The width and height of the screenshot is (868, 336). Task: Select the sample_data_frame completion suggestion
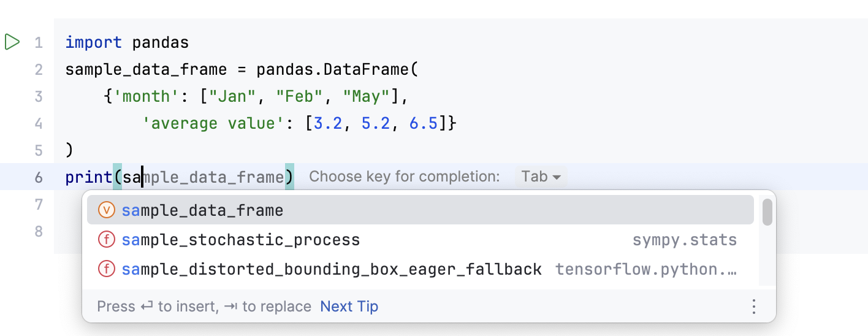point(202,211)
